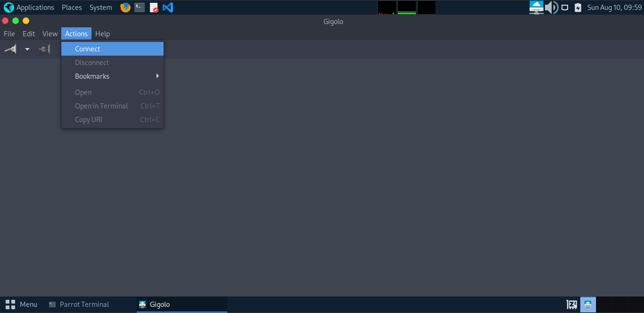Open the View menu

50,34
